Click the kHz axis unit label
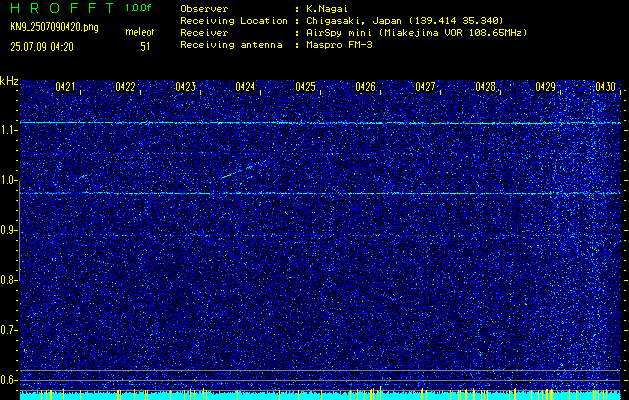629x400 pixels. (9, 81)
